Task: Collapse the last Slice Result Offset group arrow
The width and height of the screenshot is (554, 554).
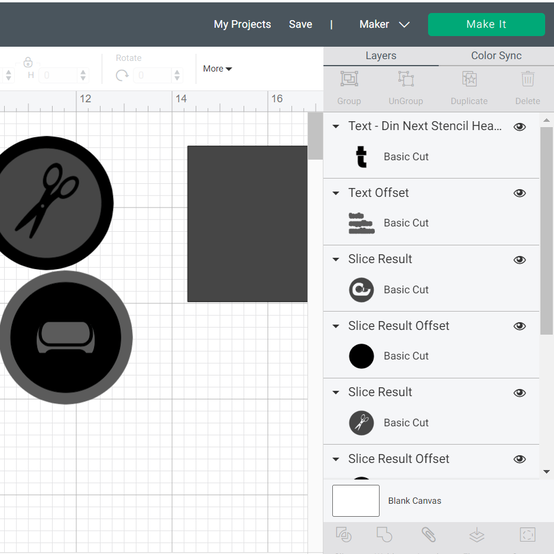Action: (x=336, y=459)
